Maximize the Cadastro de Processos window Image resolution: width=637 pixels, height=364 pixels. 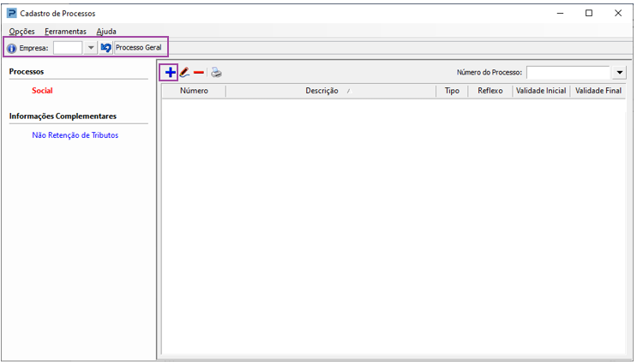click(589, 14)
